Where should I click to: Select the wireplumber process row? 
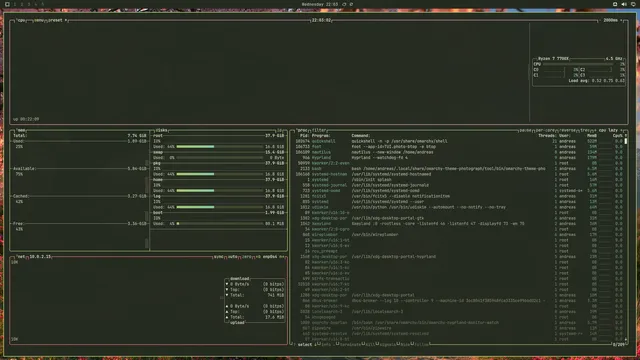pyautogui.click(x=458, y=235)
